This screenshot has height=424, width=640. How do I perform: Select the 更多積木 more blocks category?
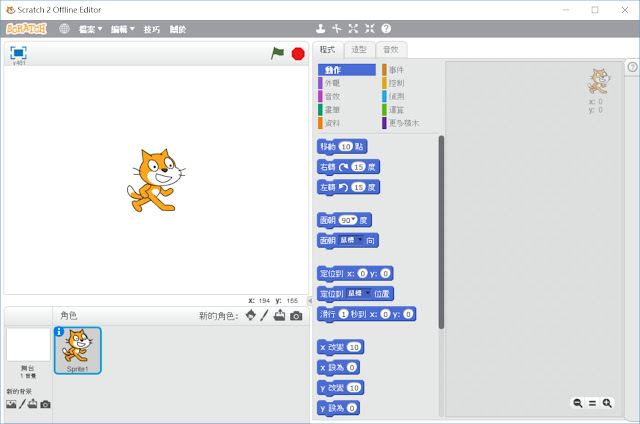411,123
